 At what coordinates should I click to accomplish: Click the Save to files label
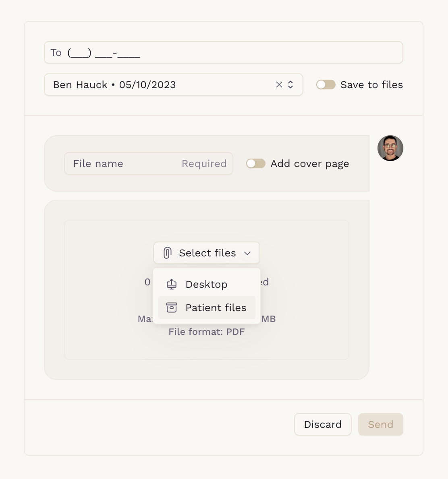click(x=371, y=85)
